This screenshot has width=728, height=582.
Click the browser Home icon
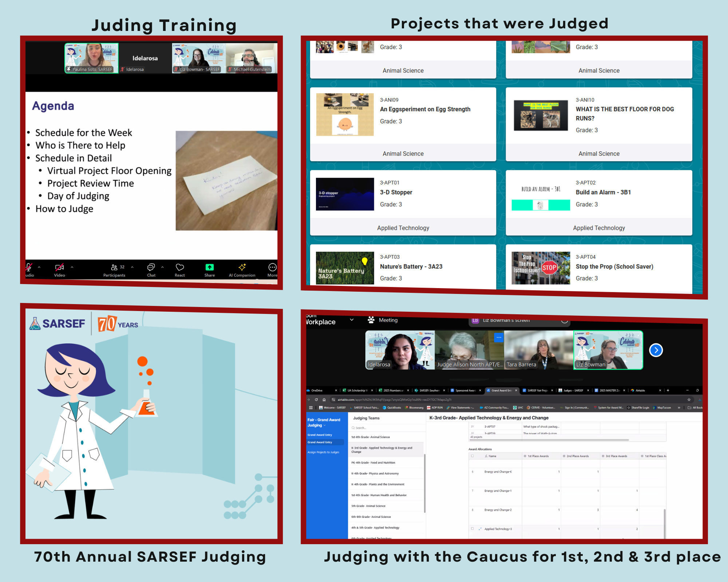(x=324, y=399)
